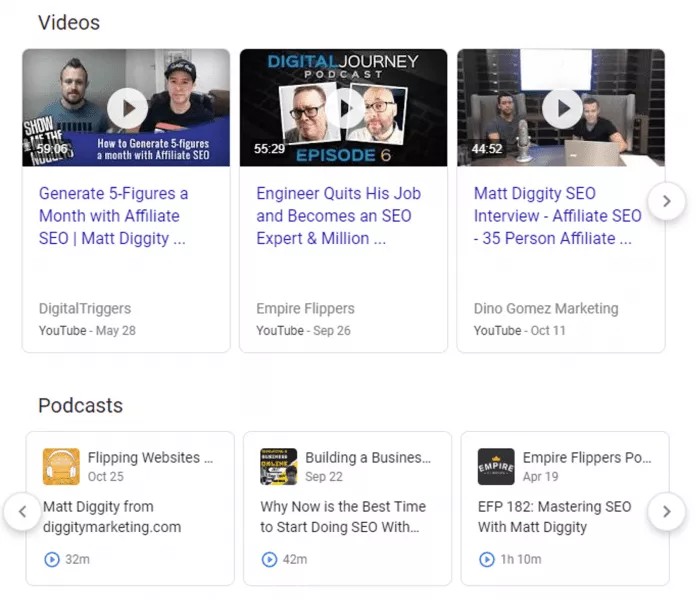
Task: Open 'Generate 5-Figures a Month with Affiliate SEO' link
Action: [x=113, y=216]
